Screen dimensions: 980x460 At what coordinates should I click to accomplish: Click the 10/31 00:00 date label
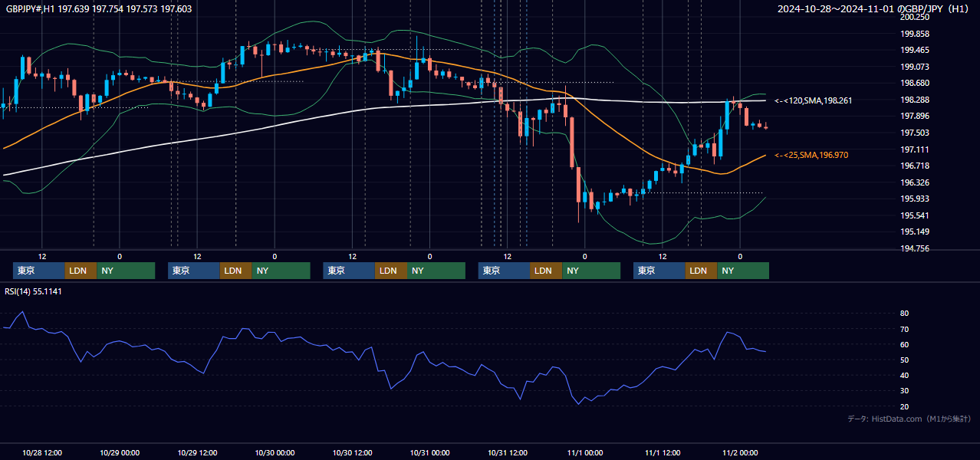[429, 452]
